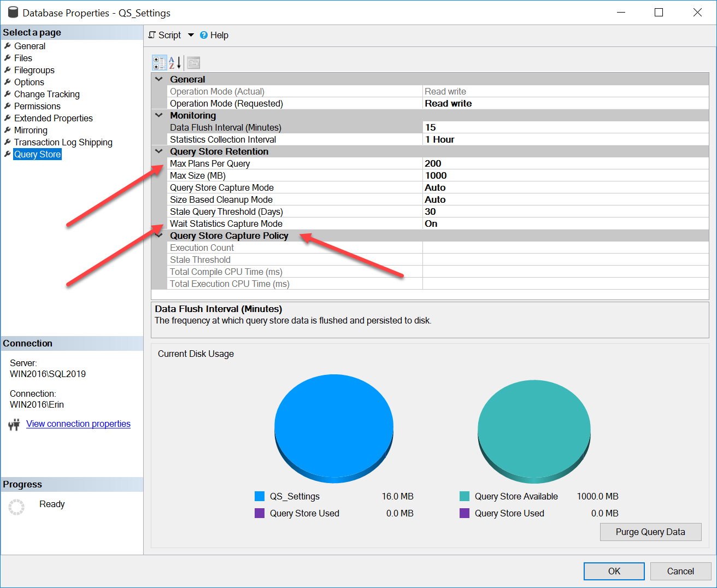Click the teal Query Store usage pie
Image resolution: width=717 pixels, height=588 pixels.
click(534, 432)
